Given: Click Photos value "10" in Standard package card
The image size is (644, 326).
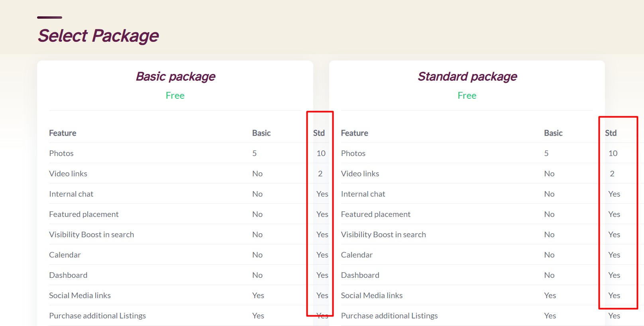Looking at the screenshot, I should [x=613, y=153].
